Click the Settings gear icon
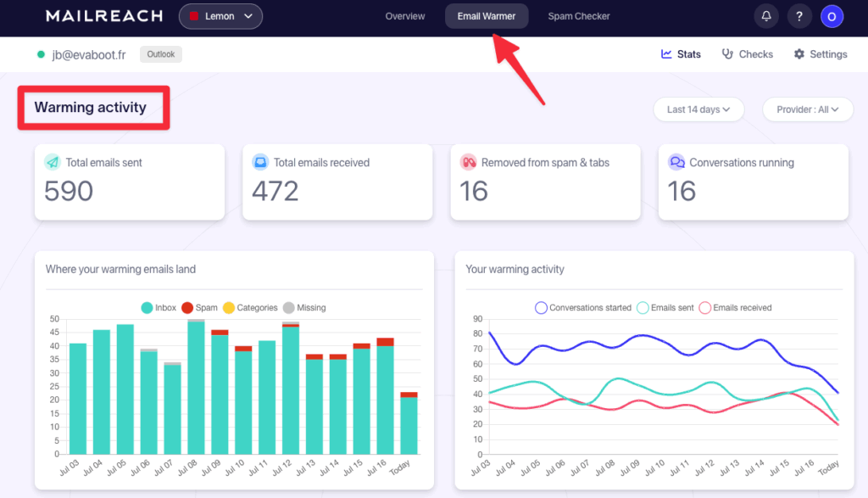The image size is (868, 498). coord(798,53)
